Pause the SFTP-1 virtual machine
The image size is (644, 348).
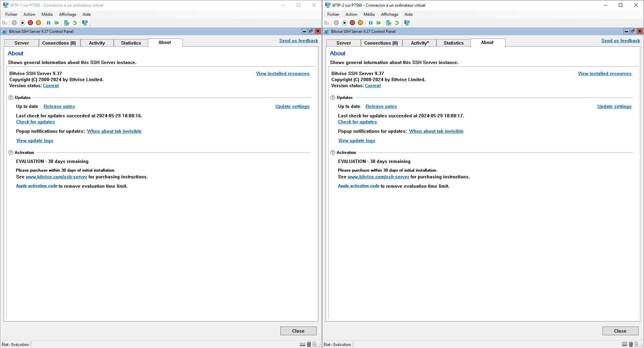pyautogui.click(x=49, y=23)
